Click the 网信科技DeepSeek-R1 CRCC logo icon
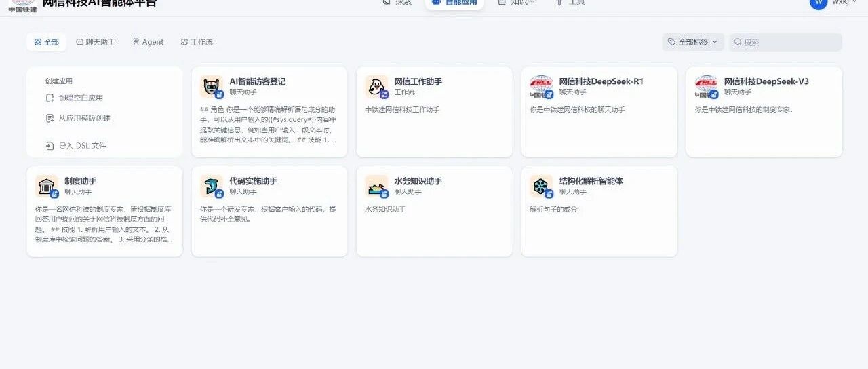This screenshot has height=369, width=868. coord(541,86)
